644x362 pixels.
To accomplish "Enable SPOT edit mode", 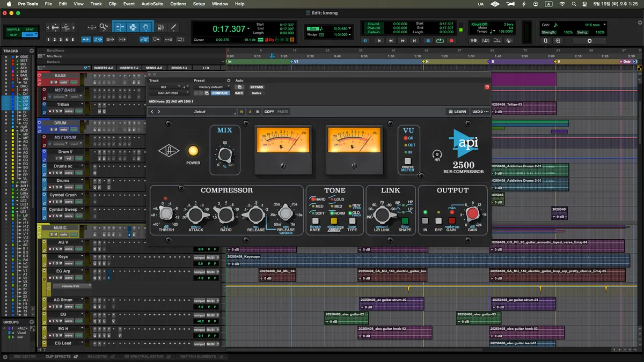I will tap(30, 29).
